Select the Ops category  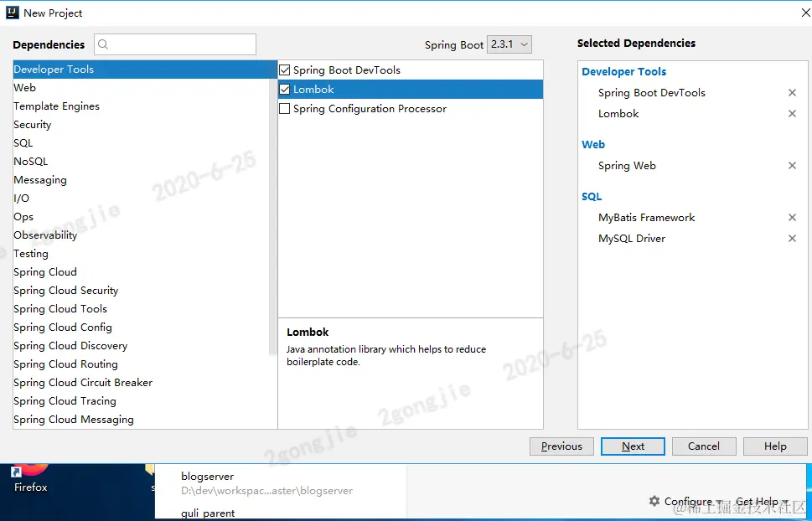tap(142, 217)
